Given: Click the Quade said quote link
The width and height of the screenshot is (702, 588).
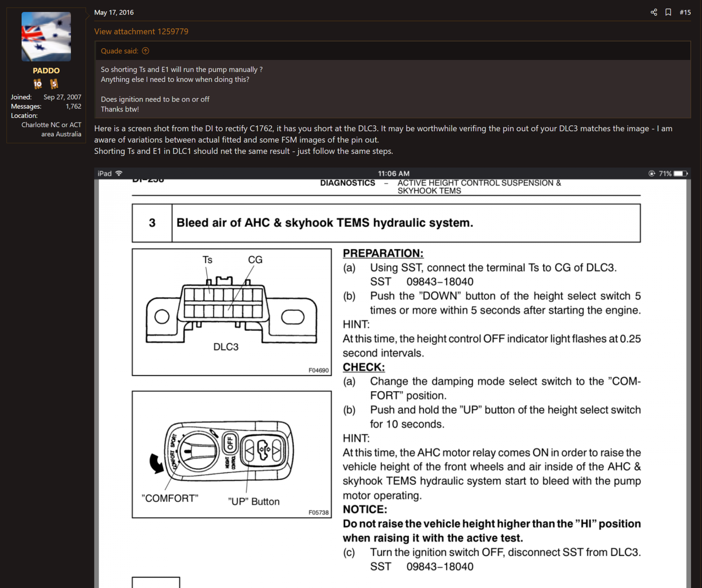Looking at the screenshot, I should click(120, 51).
